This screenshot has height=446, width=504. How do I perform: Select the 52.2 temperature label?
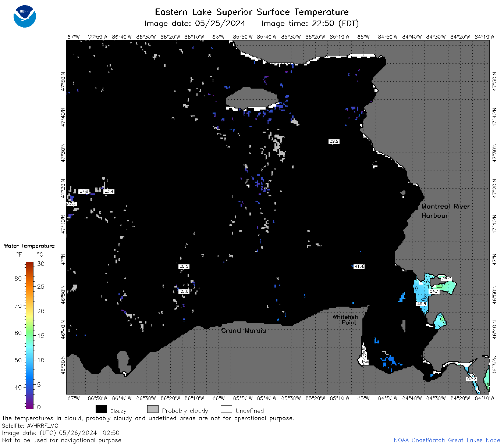click(x=471, y=379)
